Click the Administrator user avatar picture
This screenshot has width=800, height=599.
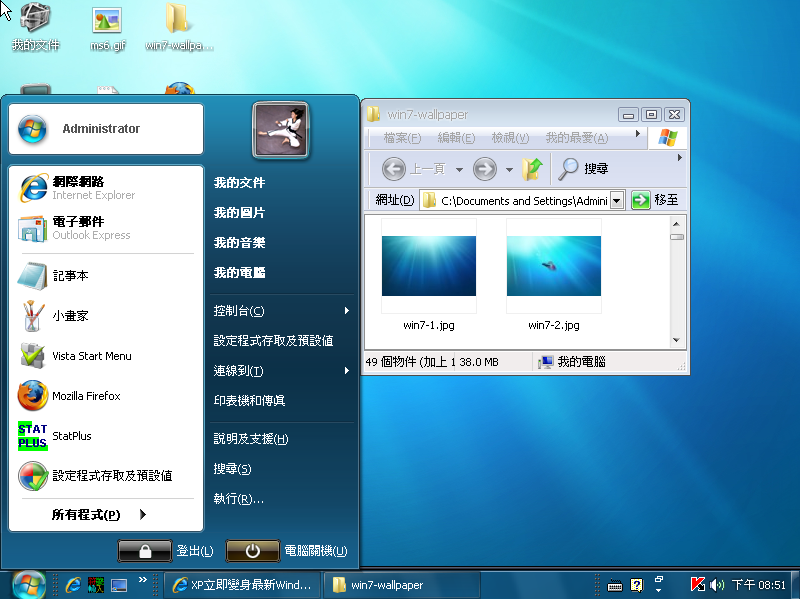[x=281, y=130]
